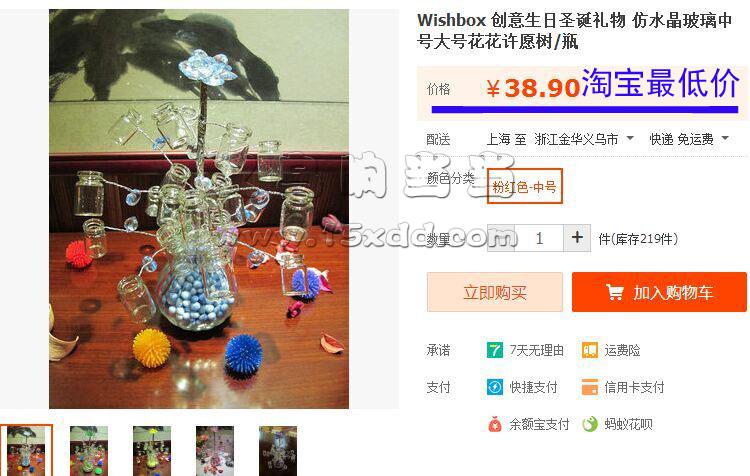
Task: Click the 蚂蚁花呗 green icon
Action: [x=590, y=424]
